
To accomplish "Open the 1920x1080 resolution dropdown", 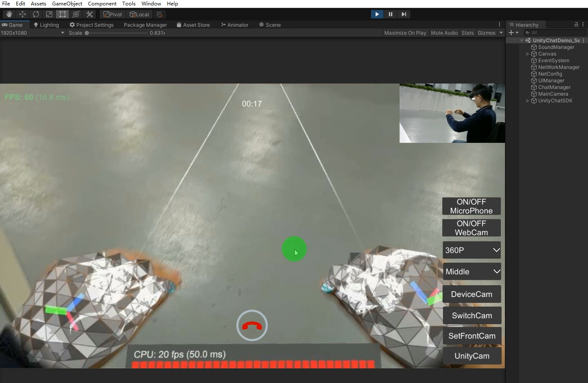I will [33, 33].
